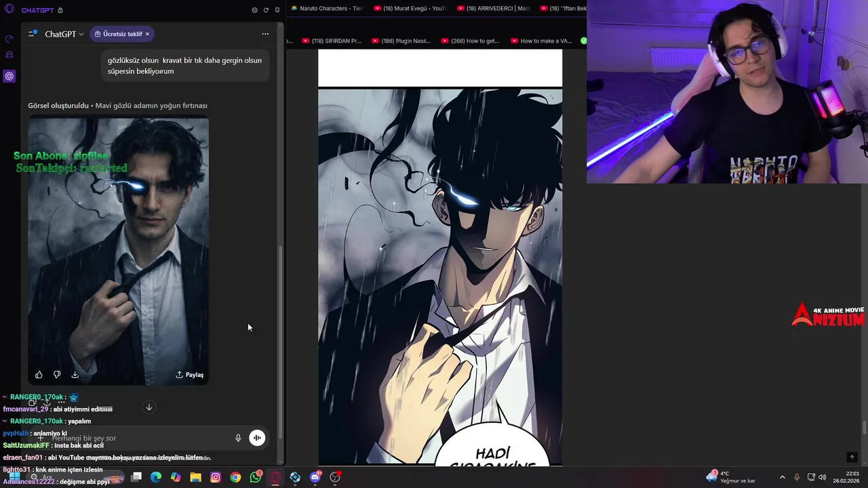868x488 pixels.
Task: Select the ChatGPT sidebar icon
Action: click(x=9, y=76)
